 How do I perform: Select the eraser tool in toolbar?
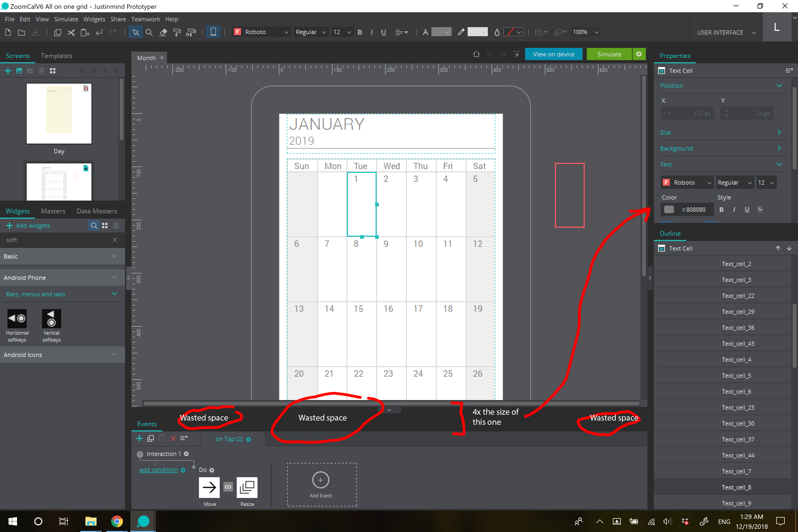tap(163, 32)
